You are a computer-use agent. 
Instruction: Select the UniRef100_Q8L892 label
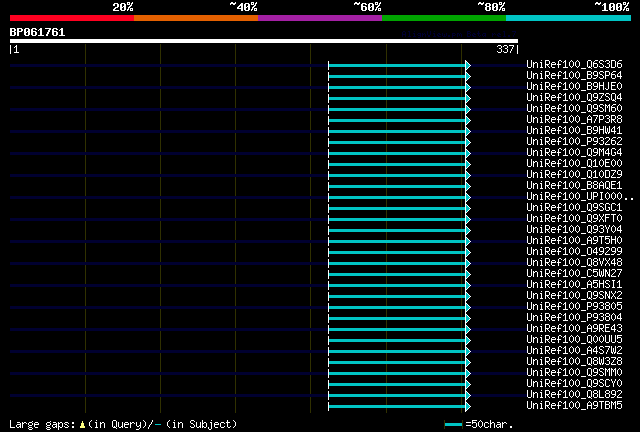(x=574, y=395)
